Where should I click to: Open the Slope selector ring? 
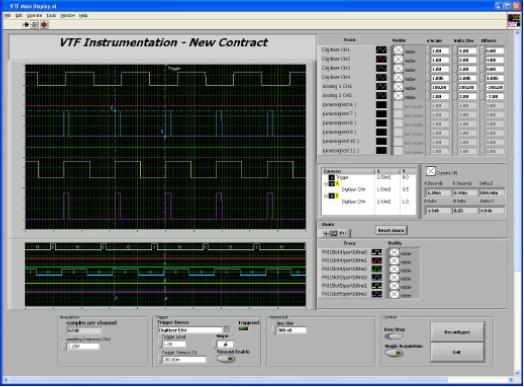tap(225, 344)
